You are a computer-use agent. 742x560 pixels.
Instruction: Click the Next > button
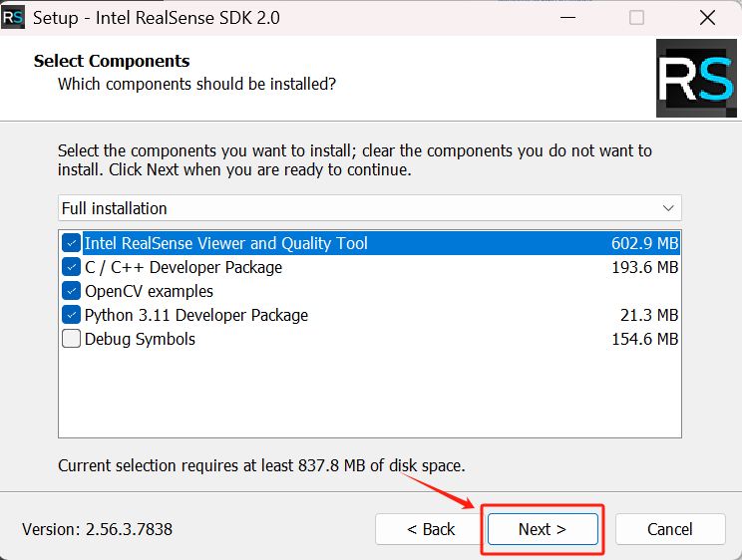pos(543,529)
